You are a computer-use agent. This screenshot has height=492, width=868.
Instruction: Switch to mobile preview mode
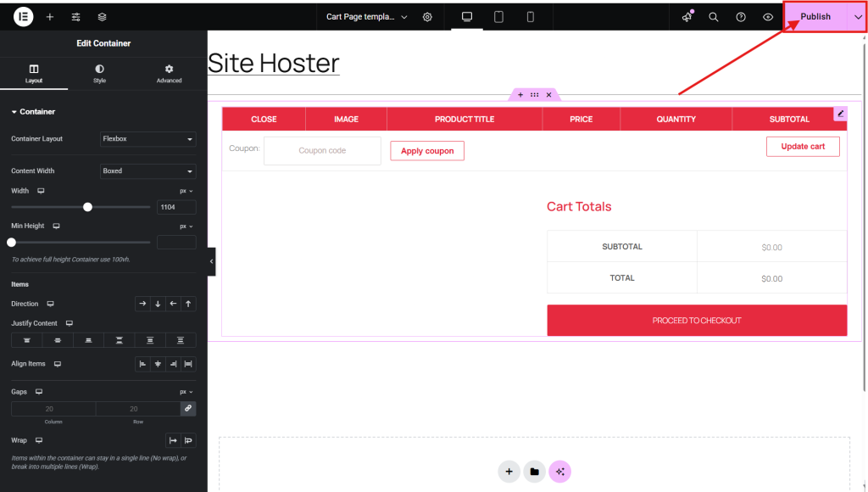[531, 16]
